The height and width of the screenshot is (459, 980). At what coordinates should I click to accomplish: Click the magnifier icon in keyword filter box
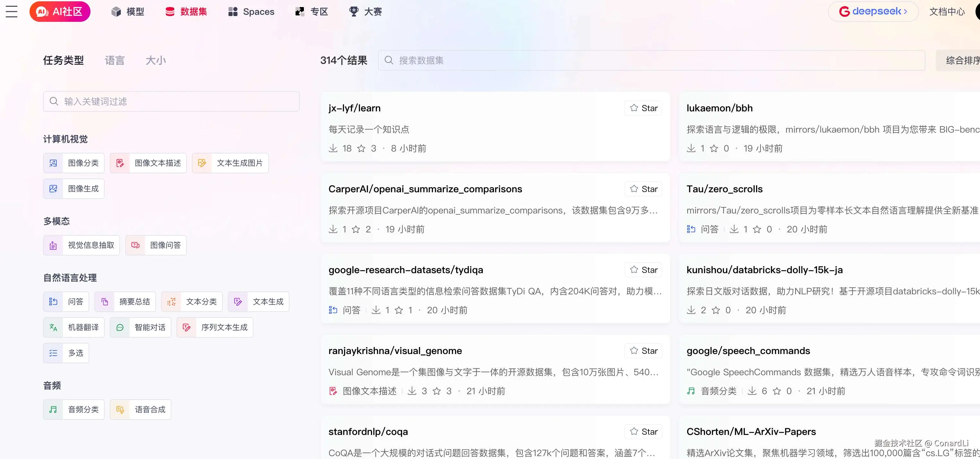[54, 101]
